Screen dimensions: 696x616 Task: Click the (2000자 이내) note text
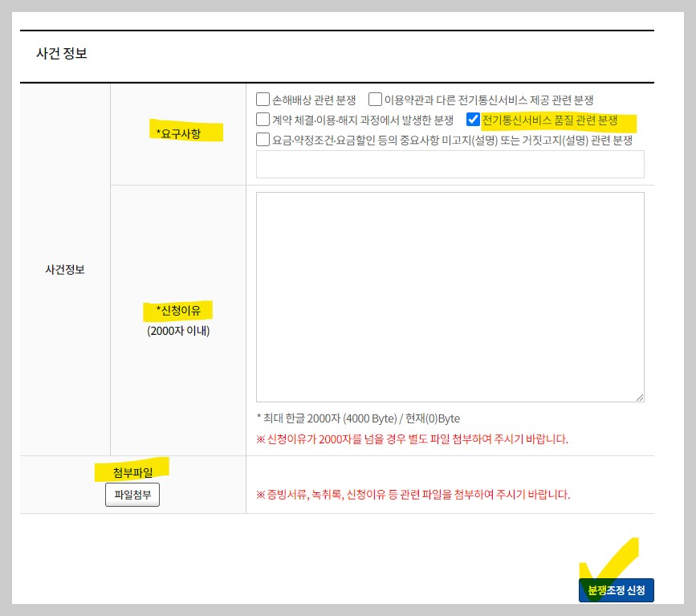click(x=178, y=331)
